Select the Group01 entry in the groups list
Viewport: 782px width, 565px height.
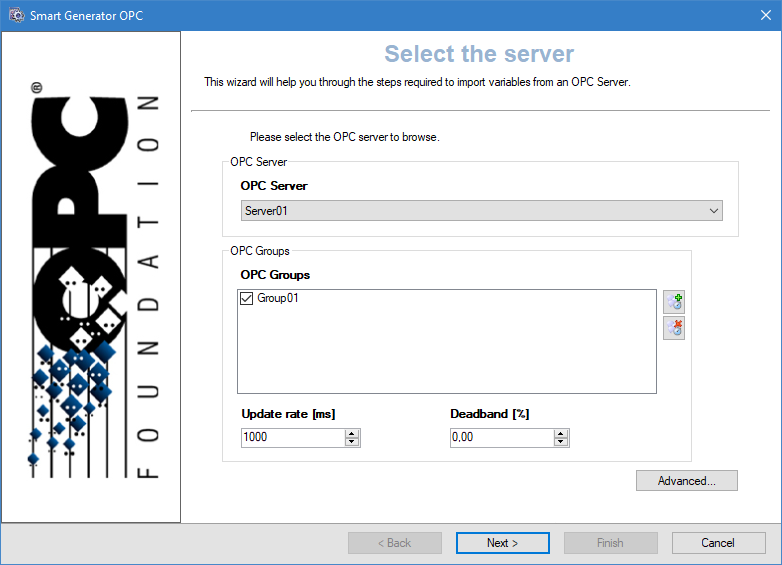point(278,298)
